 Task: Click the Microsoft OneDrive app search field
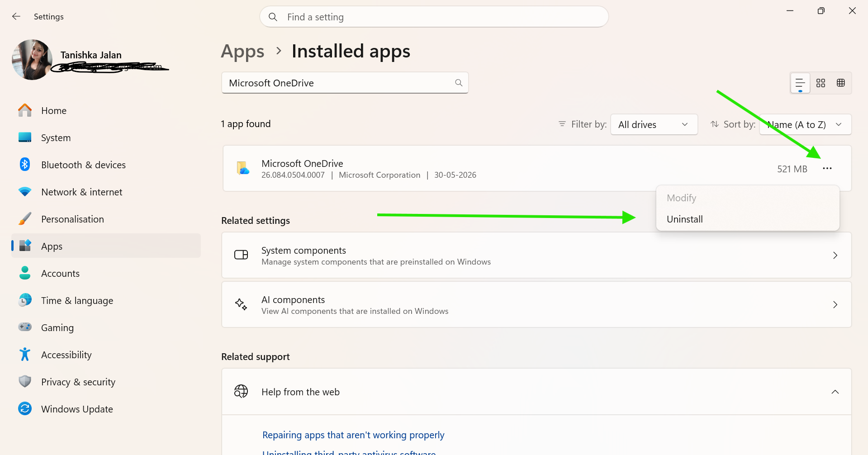point(345,83)
